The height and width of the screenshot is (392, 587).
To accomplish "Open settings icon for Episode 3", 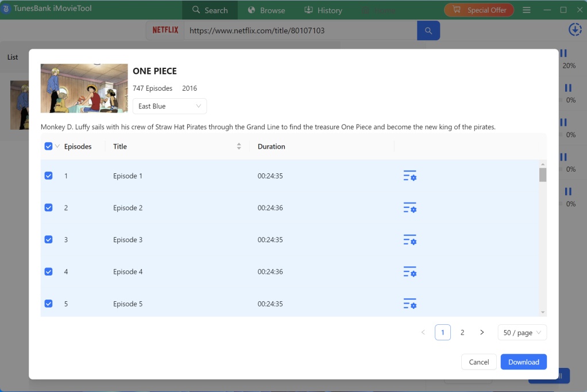I will (x=410, y=240).
